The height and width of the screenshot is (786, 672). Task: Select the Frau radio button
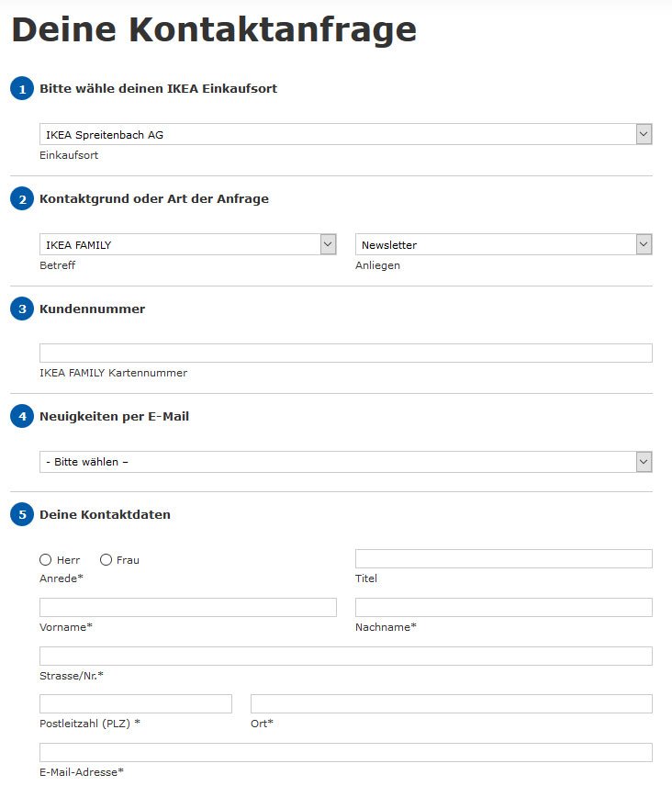[106, 559]
